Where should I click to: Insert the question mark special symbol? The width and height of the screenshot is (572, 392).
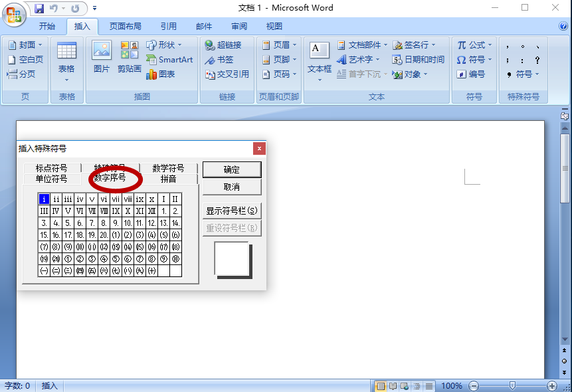pos(537,60)
